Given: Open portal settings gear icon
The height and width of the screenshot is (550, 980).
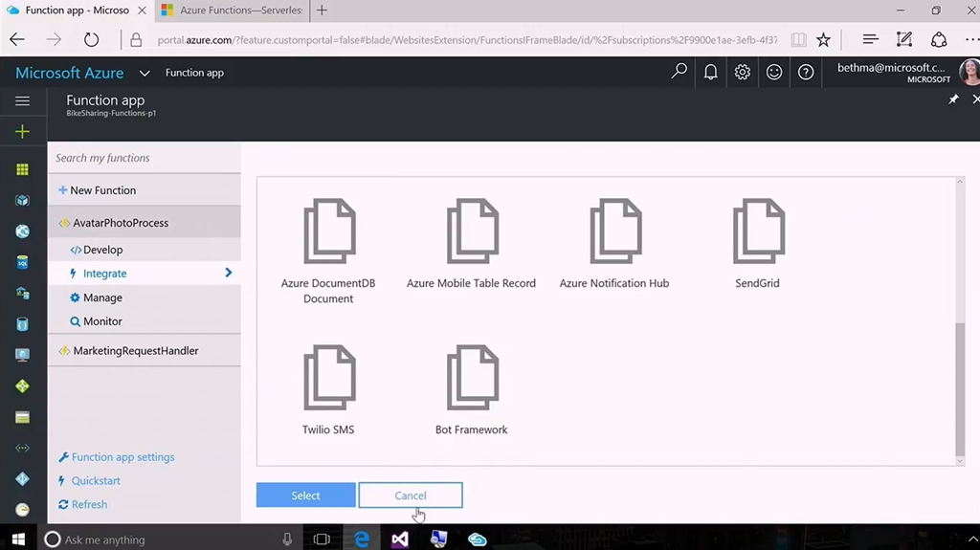Looking at the screenshot, I should [743, 72].
